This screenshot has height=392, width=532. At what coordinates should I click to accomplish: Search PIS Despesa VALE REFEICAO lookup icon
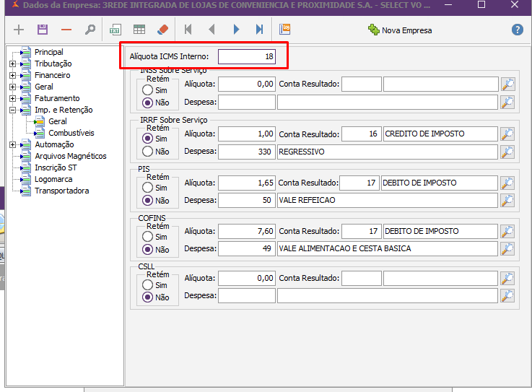pyautogui.click(x=507, y=201)
